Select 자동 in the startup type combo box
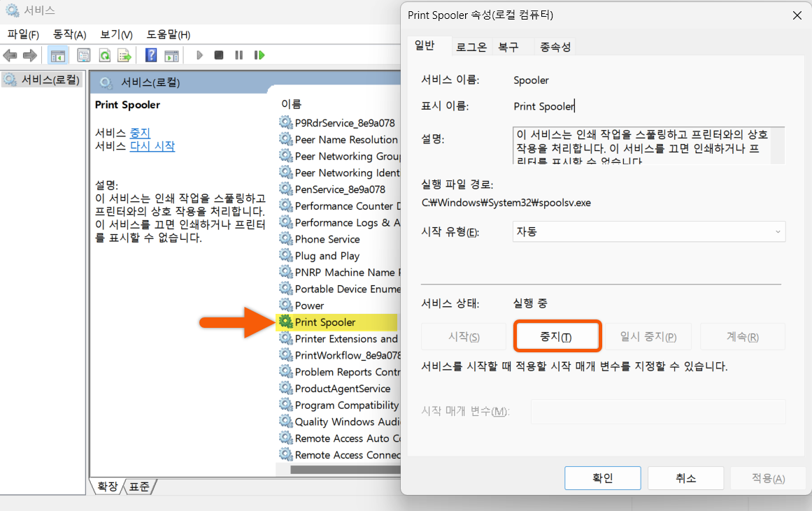Image resolution: width=812 pixels, height=511 pixels. tap(648, 231)
